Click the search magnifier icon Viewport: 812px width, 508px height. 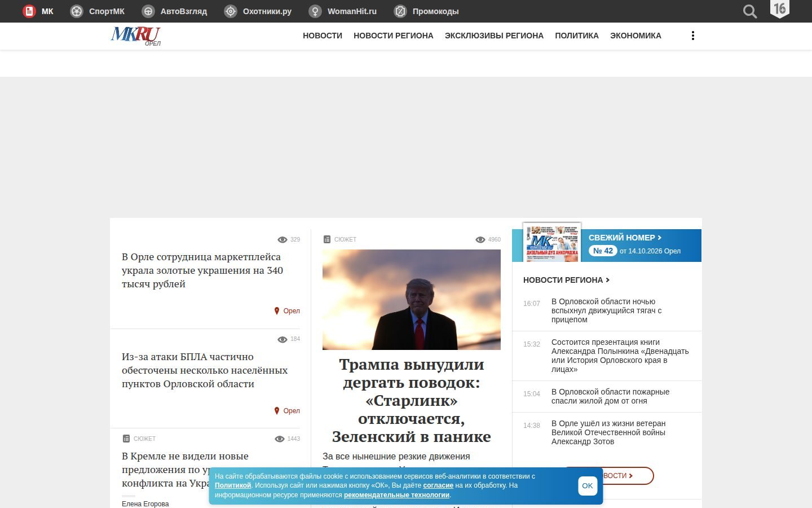(x=750, y=11)
